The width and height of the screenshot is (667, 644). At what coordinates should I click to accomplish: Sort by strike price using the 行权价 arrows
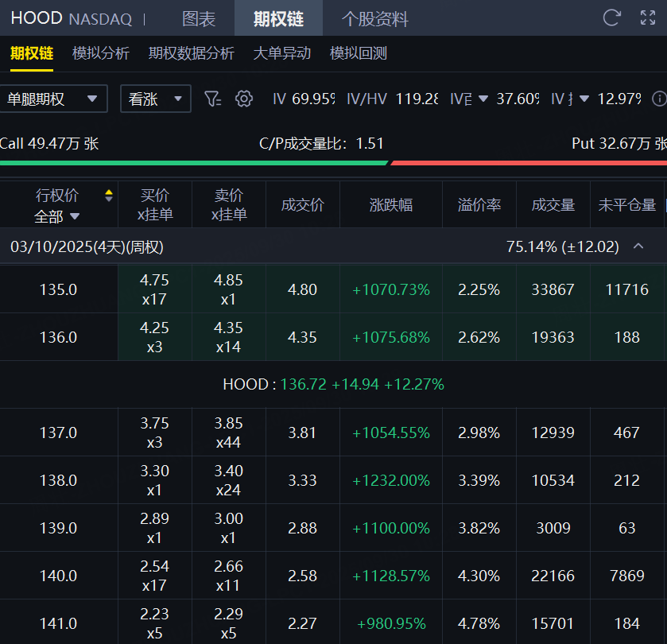click(109, 196)
